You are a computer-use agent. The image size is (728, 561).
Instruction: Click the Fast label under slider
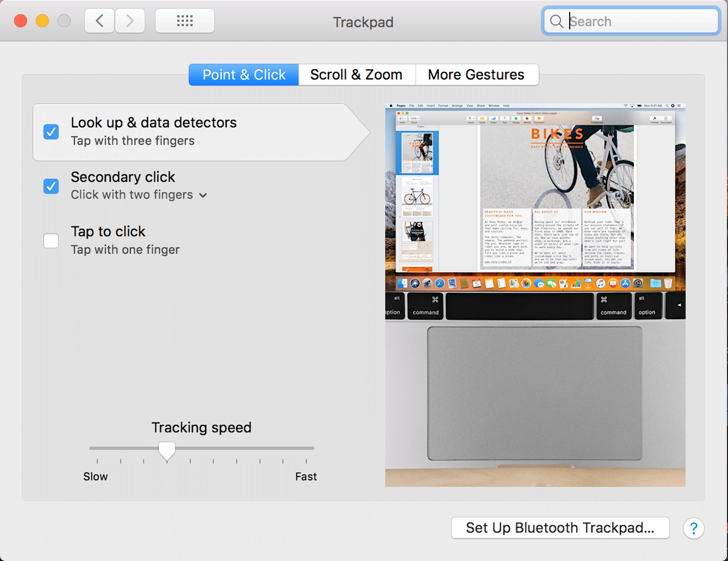[306, 477]
